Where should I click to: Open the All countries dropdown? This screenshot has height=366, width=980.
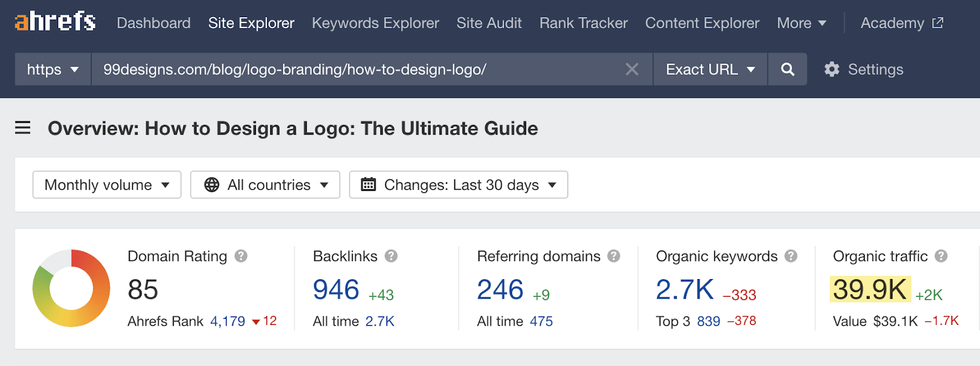(265, 185)
